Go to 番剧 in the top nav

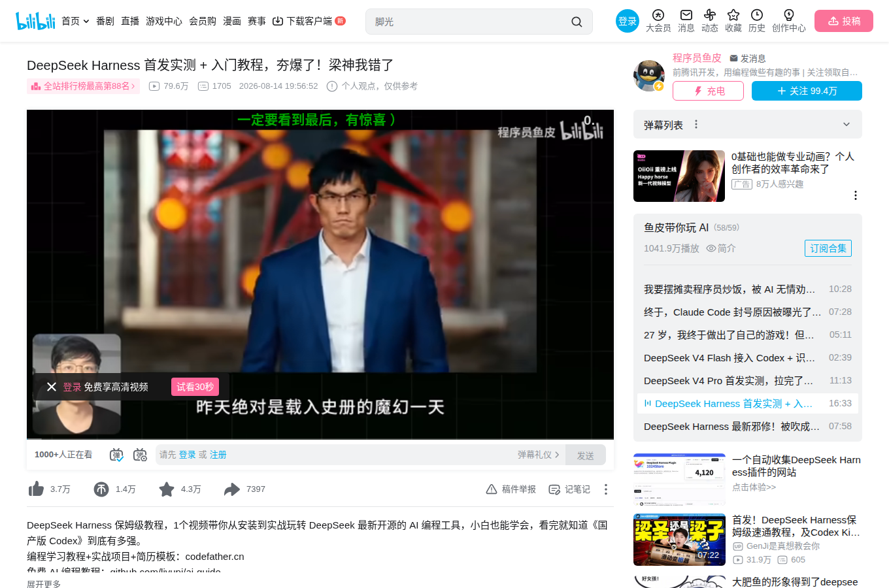pyautogui.click(x=105, y=21)
